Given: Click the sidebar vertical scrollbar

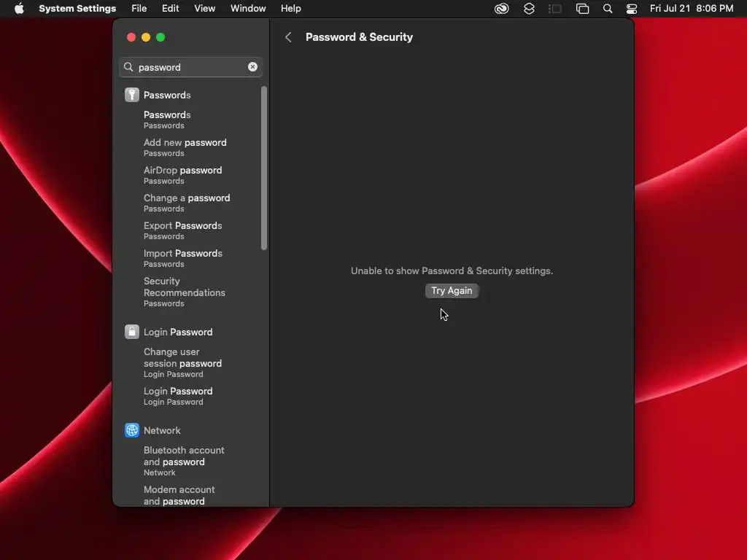Looking at the screenshot, I should (x=264, y=168).
